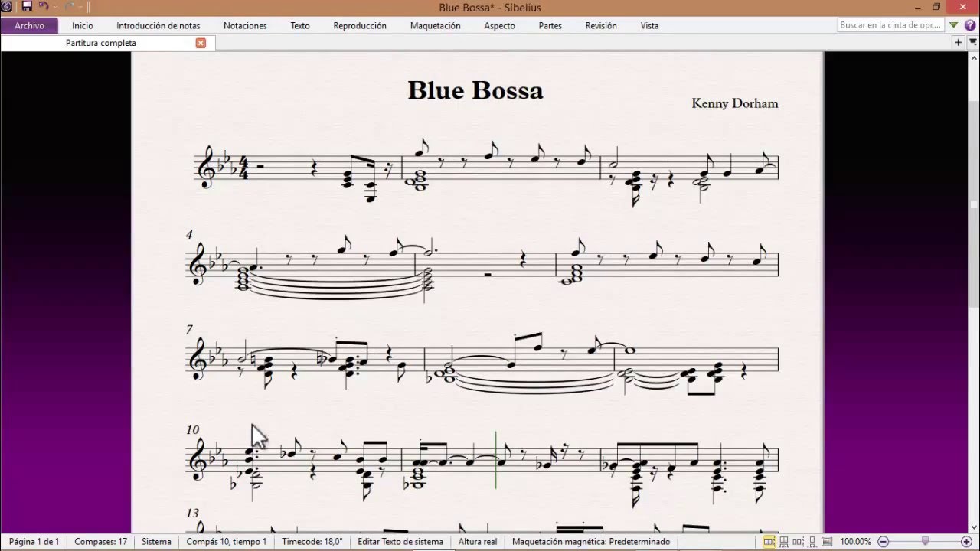Open the redo history dropdown arrow
The width and height of the screenshot is (980, 551).
coord(81,8)
